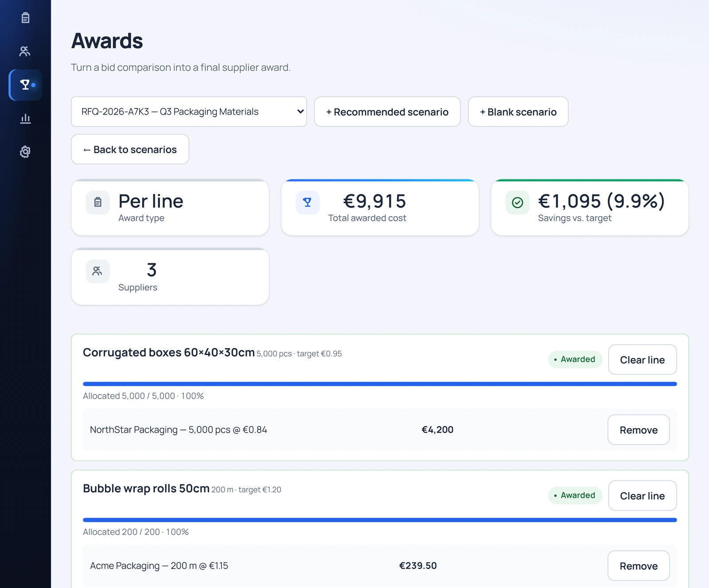The image size is (709, 588).
Task: Click the Bubble wrap rolls allocation progress bar
Action: [x=380, y=520]
